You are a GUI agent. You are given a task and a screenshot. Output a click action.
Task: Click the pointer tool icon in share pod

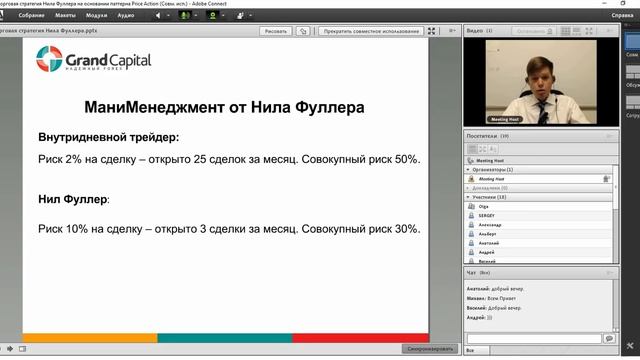coord(303,31)
